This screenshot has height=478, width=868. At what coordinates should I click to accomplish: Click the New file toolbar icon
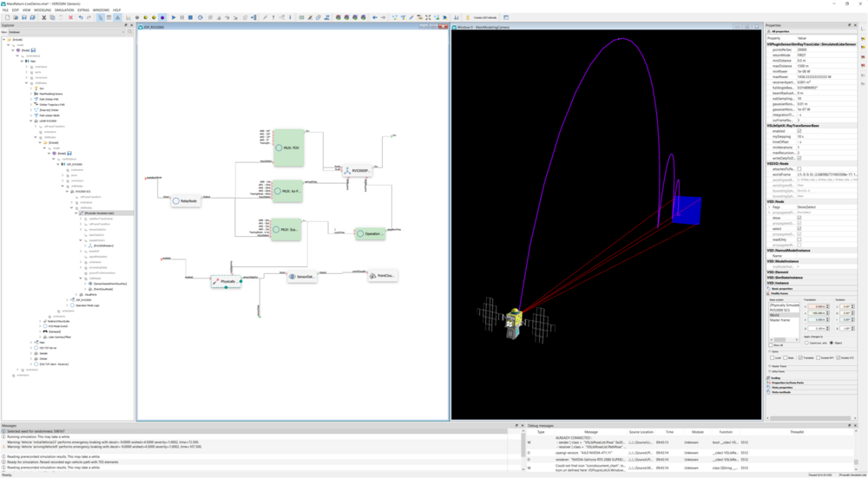(x=7, y=17)
